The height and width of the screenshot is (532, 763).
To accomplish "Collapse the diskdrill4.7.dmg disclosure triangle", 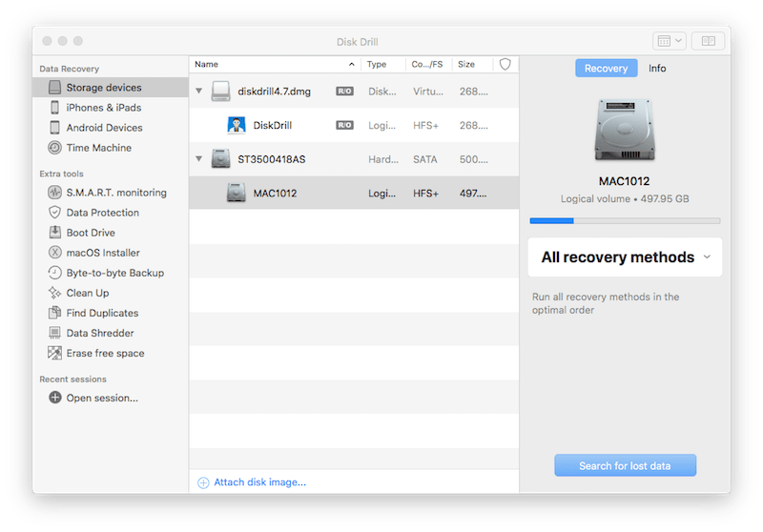I will click(198, 92).
